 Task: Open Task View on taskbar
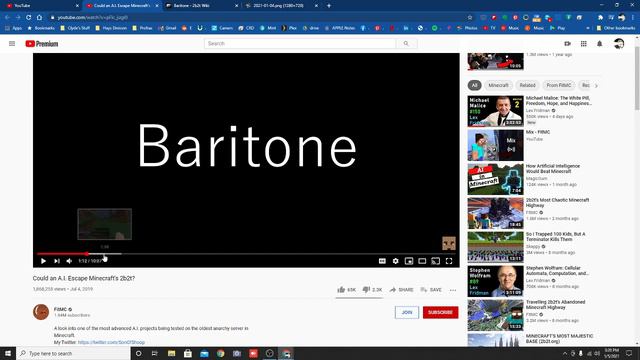pyautogui.click(x=155, y=353)
